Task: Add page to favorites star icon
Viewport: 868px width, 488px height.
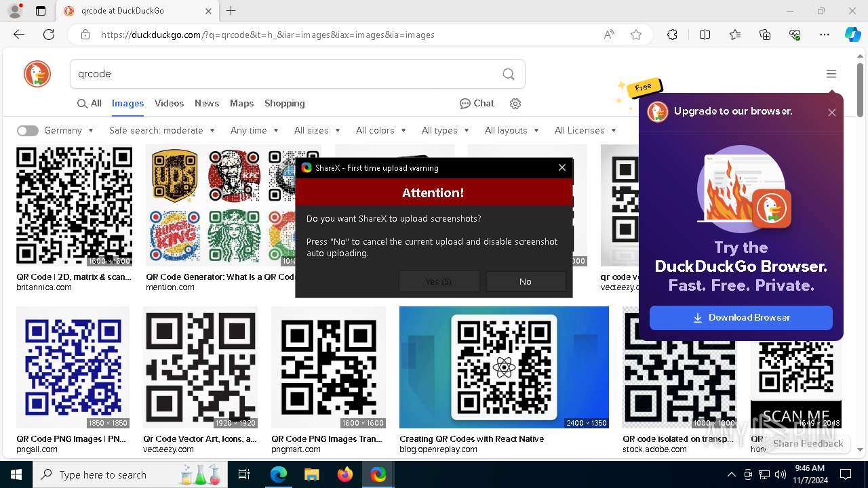Action: pos(636,35)
